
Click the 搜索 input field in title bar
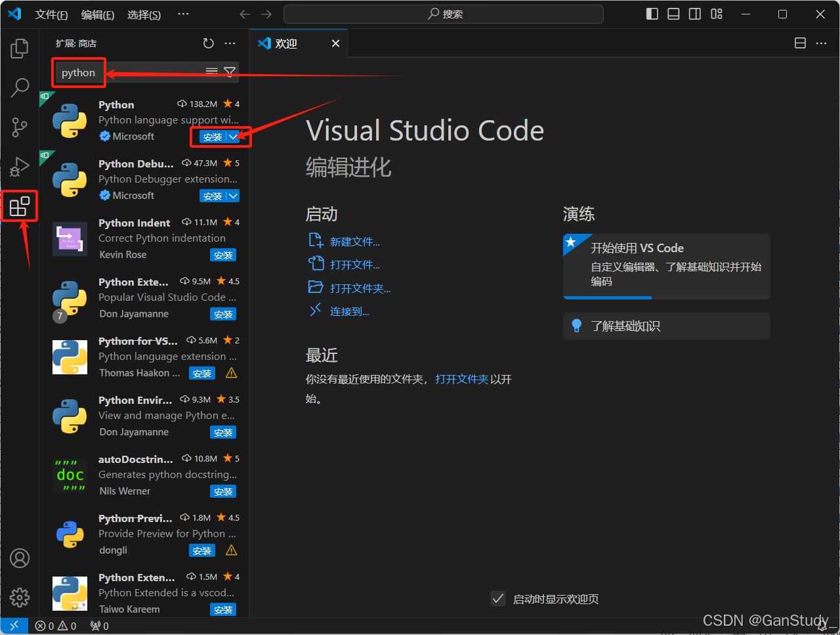click(443, 14)
